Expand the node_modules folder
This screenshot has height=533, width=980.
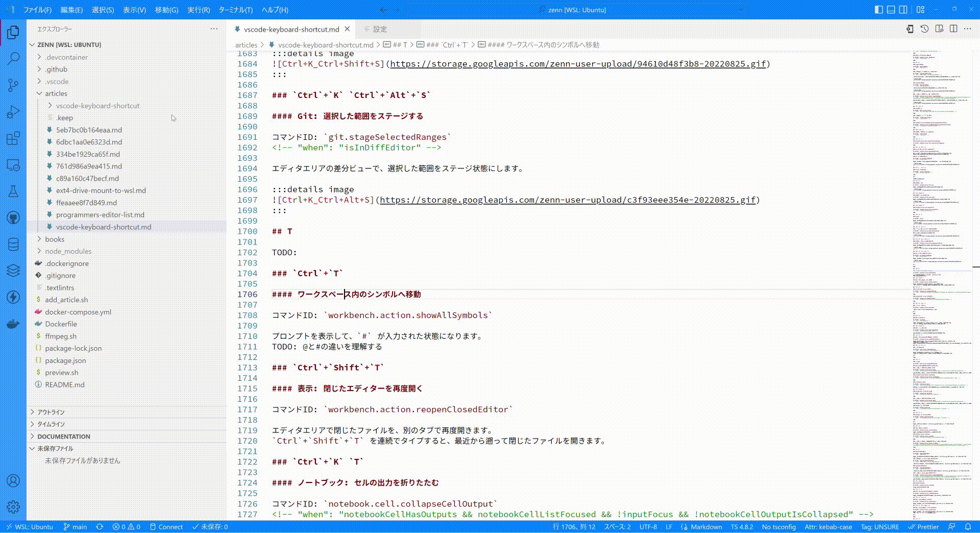click(x=127, y=251)
